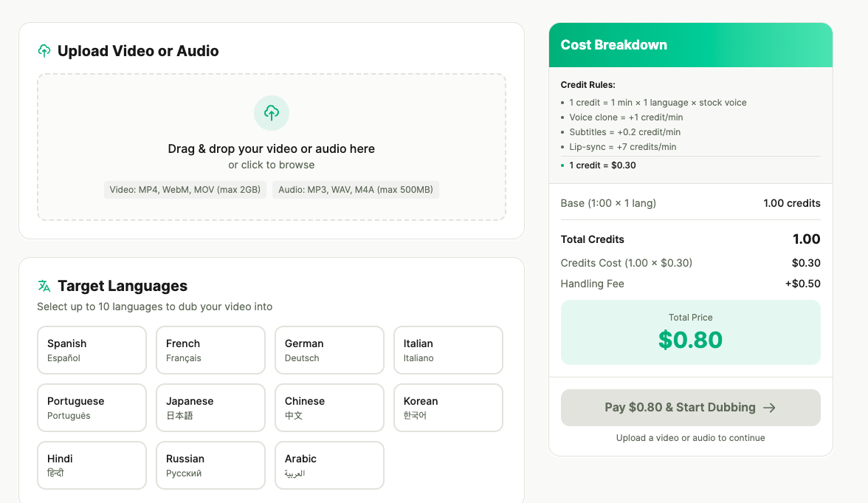868x503 pixels.
Task: Click the 'or click to browse' link
Action: click(x=271, y=165)
